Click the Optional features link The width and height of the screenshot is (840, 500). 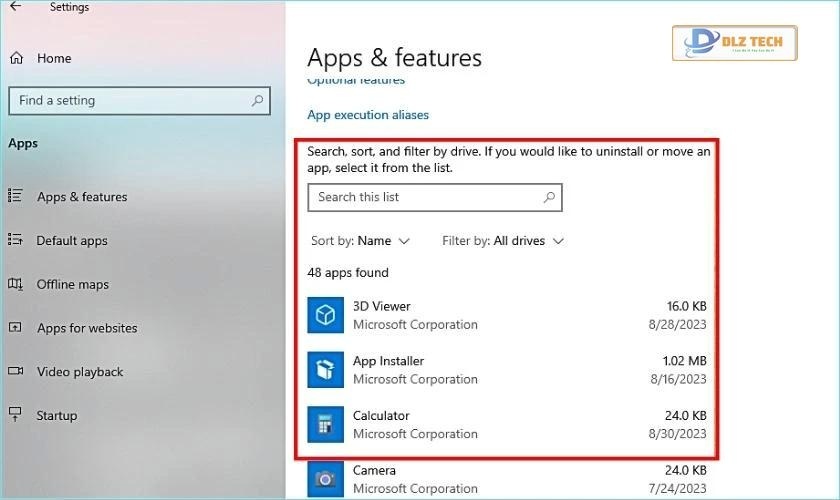click(356, 80)
